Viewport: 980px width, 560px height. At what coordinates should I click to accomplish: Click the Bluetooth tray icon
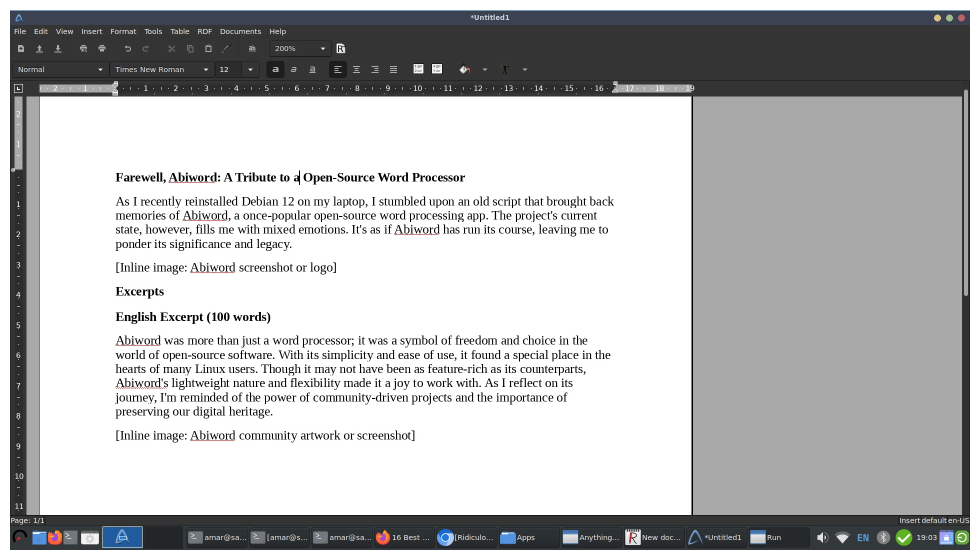883,537
